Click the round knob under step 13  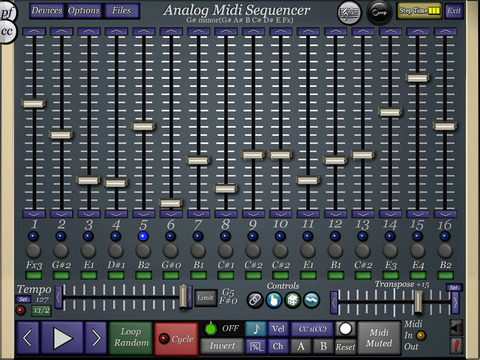(x=362, y=251)
